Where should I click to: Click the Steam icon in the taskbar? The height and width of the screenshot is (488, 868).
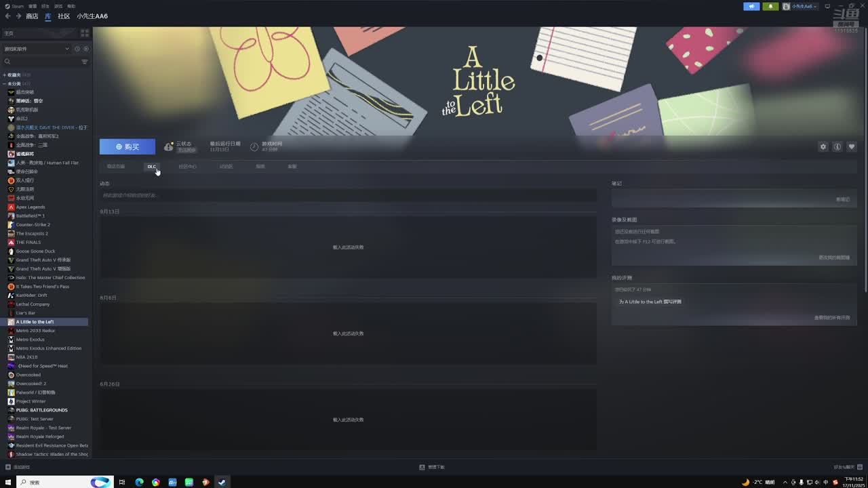[222, 482]
